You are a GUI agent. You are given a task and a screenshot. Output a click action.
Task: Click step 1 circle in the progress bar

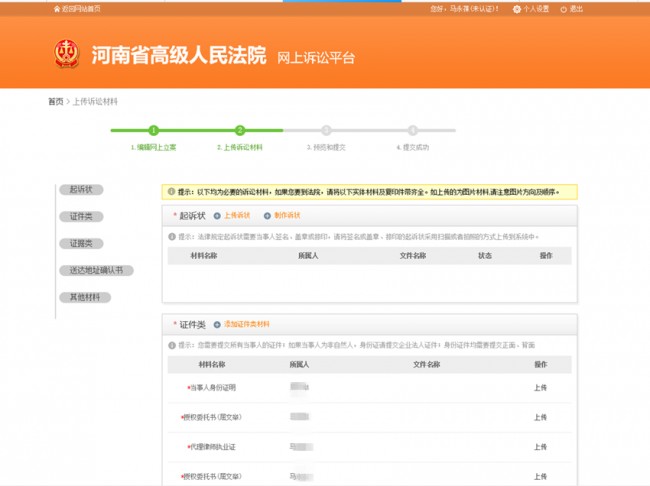[153, 130]
